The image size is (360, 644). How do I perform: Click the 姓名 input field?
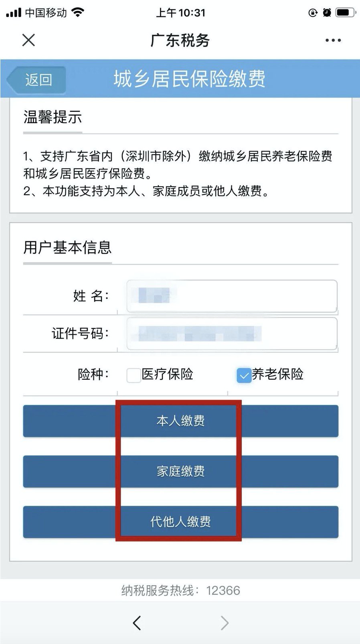[232, 296]
